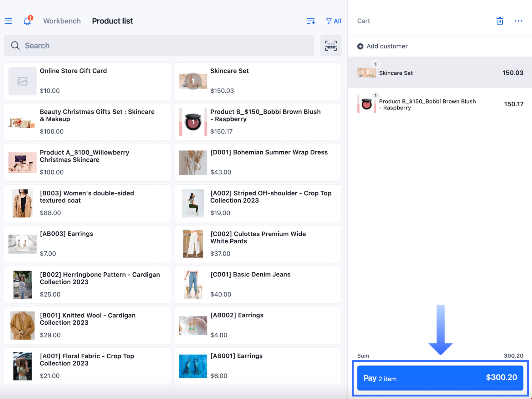Image resolution: width=532 pixels, height=399 pixels.
Task: Open the hamburger navigation menu
Action: [x=8, y=21]
